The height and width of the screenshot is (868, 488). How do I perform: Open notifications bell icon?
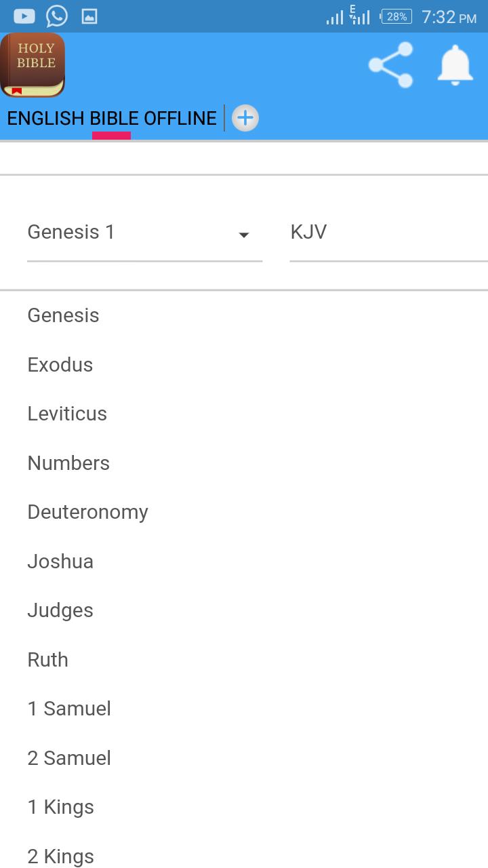455,66
